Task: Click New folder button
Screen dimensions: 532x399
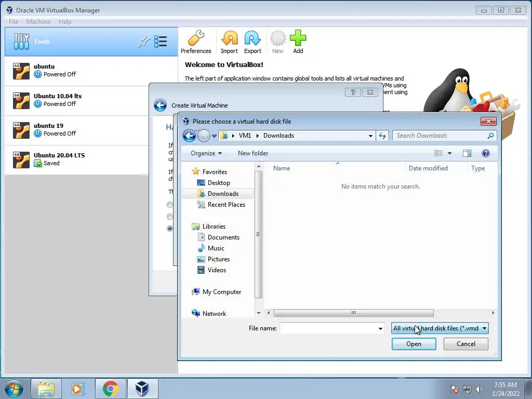Action: coord(253,153)
